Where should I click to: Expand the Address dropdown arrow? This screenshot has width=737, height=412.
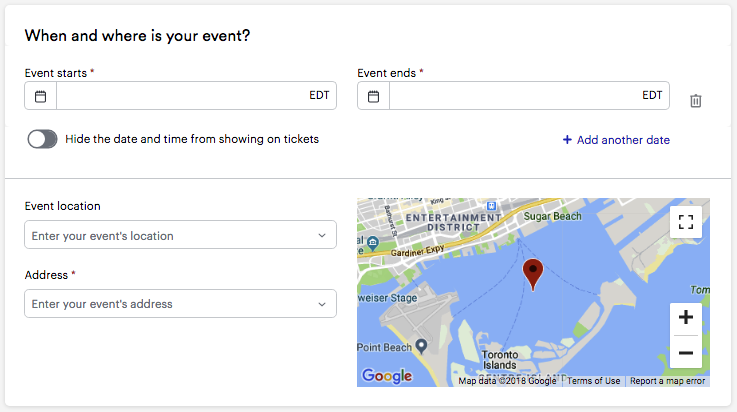click(322, 304)
